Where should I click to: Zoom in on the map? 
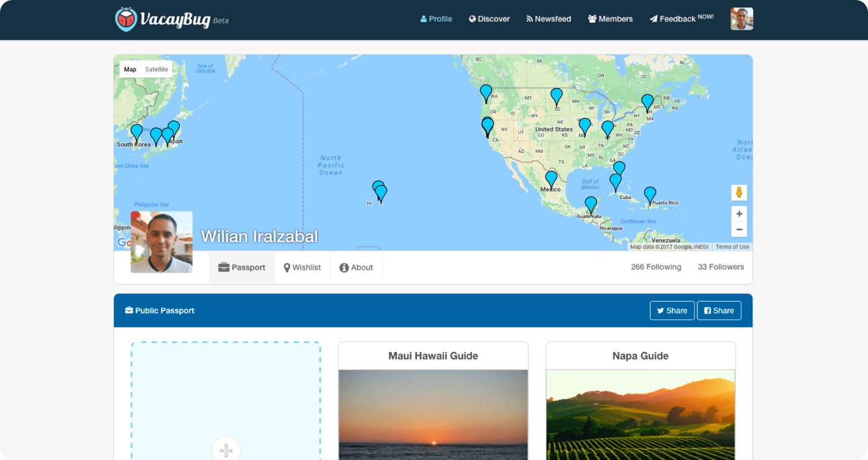click(739, 214)
